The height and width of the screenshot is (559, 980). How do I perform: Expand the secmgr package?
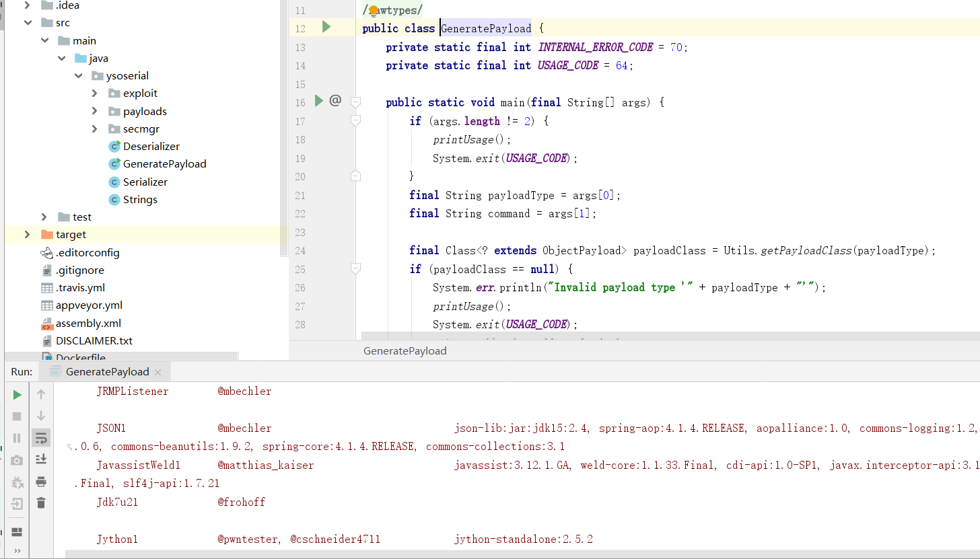tap(95, 129)
